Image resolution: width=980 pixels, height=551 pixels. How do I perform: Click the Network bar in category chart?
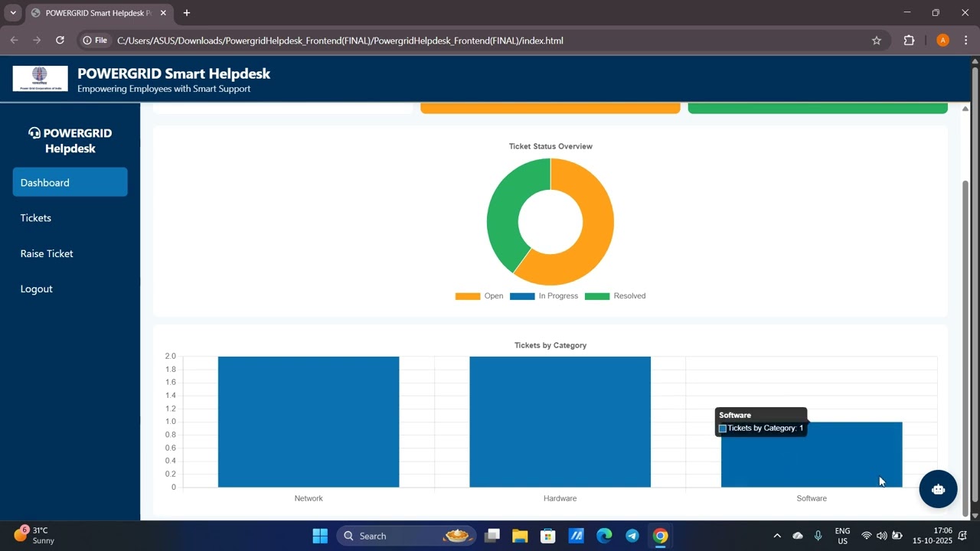(309, 422)
